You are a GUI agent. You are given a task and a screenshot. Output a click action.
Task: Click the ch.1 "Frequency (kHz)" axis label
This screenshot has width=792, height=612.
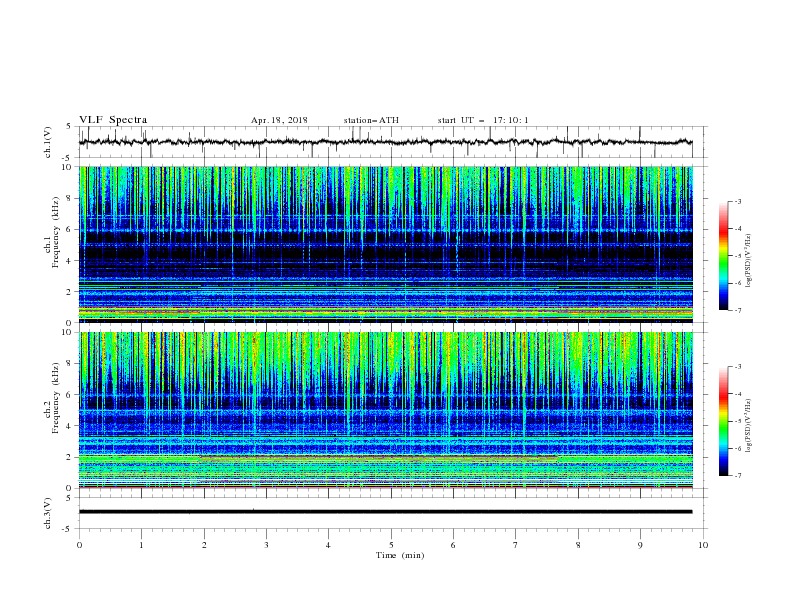[x=56, y=230]
